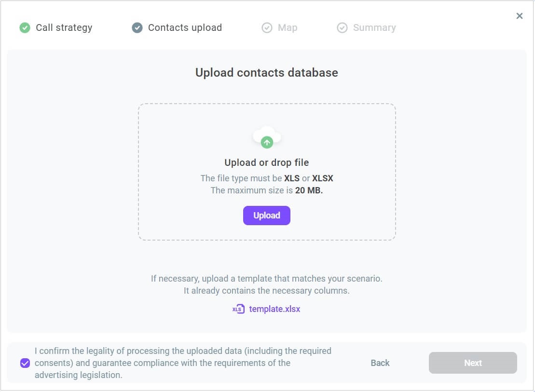Uncheck the legality confirmation checkbox

click(x=25, y=363)
